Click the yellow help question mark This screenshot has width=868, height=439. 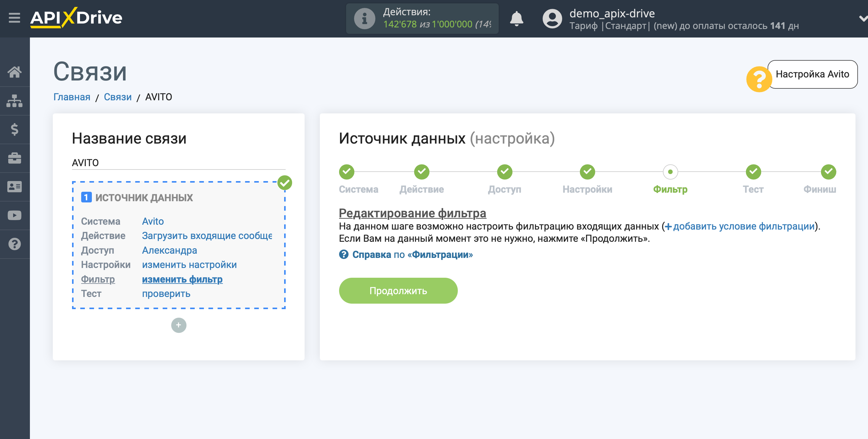coord(758,79)
